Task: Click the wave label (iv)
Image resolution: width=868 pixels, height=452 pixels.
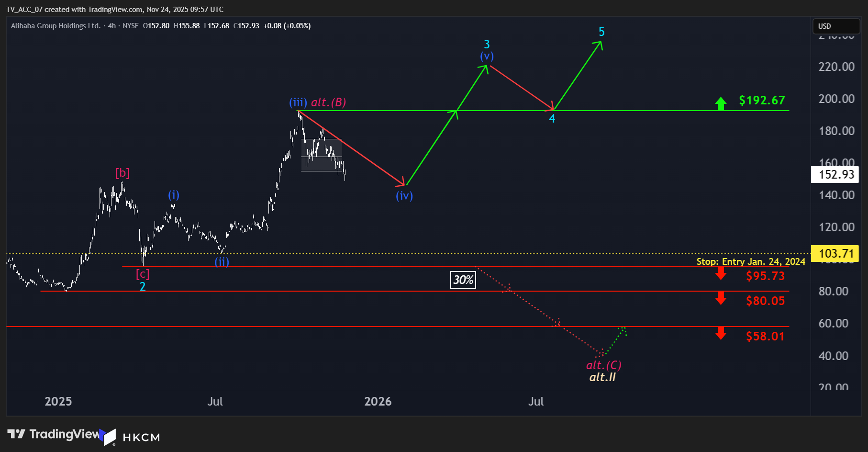Action: pyautogui.click(x=404, y=196)
